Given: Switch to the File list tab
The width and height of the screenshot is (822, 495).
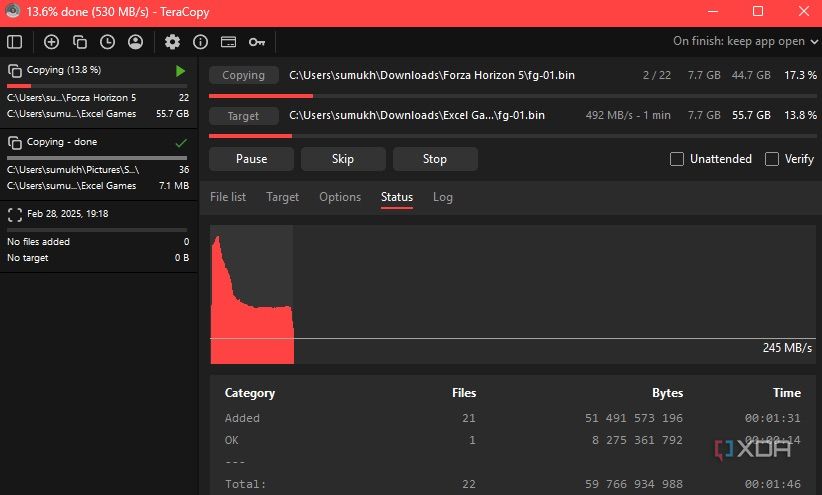Looking at the screenshot, I should [228, 197].
